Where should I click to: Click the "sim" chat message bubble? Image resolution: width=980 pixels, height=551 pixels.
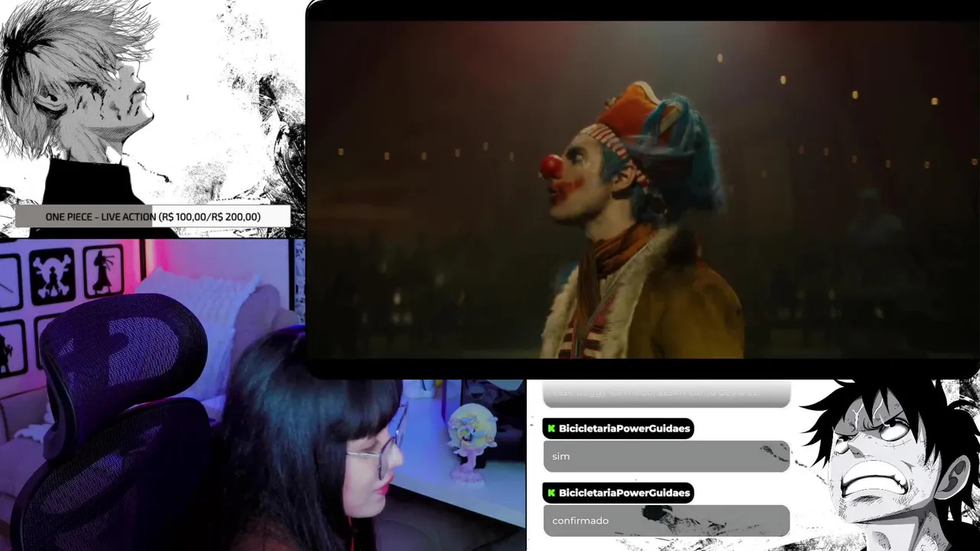pyautogui.click(x=666, y=456)
